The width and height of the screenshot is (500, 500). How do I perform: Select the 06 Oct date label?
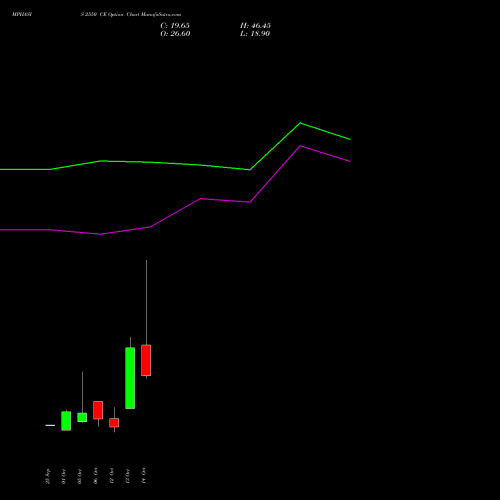pos(96,476)
